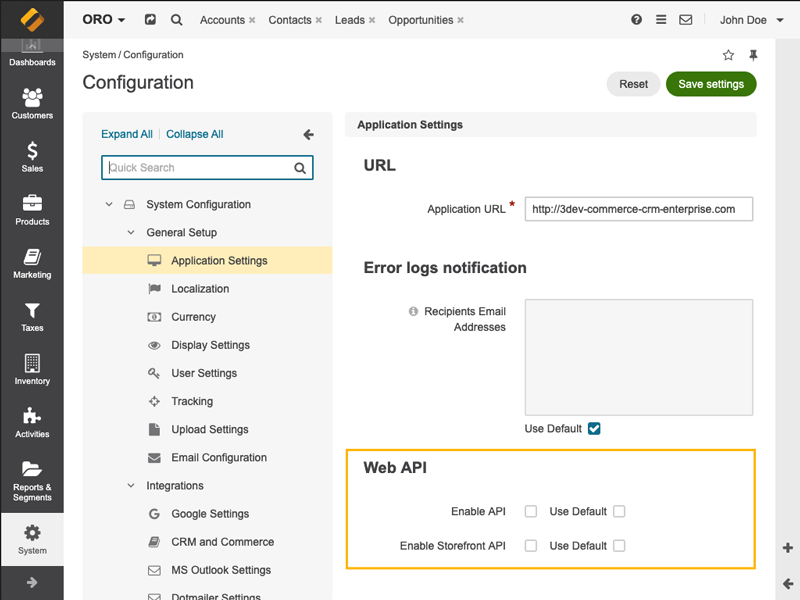The image size is (800, 600).
Task: Select the Customers sidebar icon
Action: pyautogui.click(x=32, y=103)
